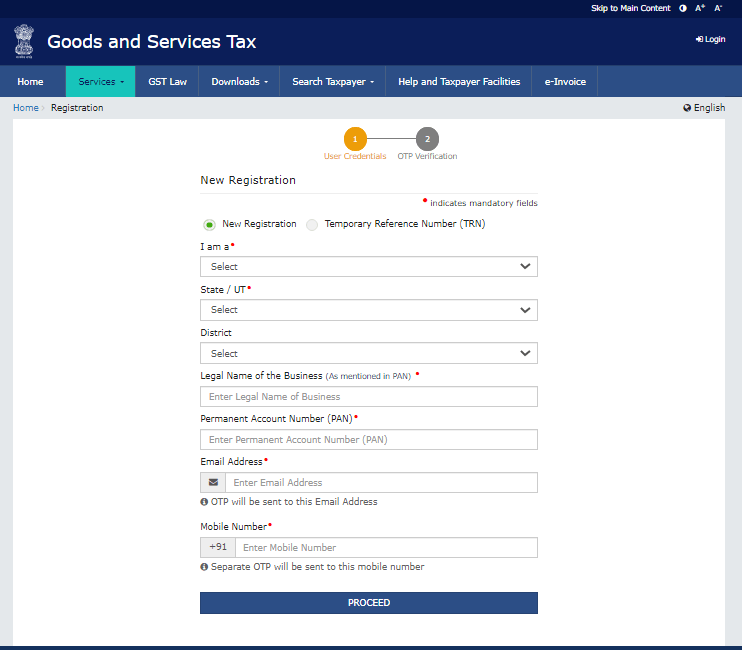Click the info icon beside mobile OTP note
The height and width of the screenshot is (650, 742).
click(x=204, y=567)
